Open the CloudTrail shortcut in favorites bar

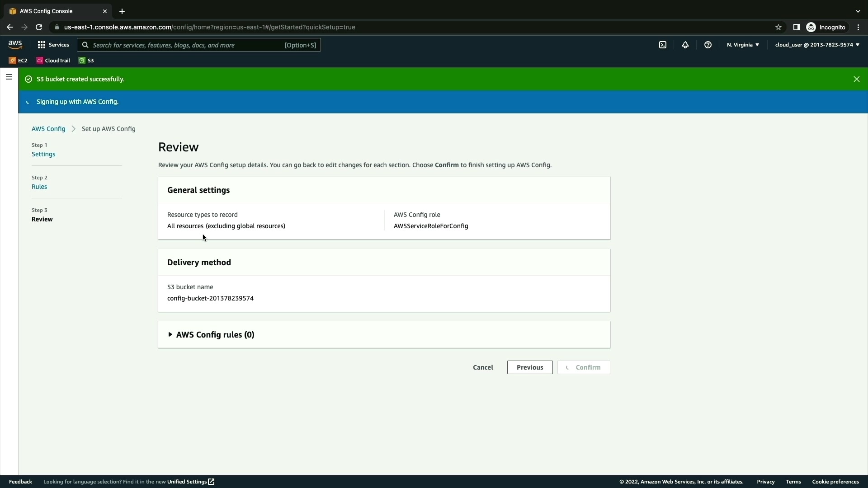[x=53, y=61]
